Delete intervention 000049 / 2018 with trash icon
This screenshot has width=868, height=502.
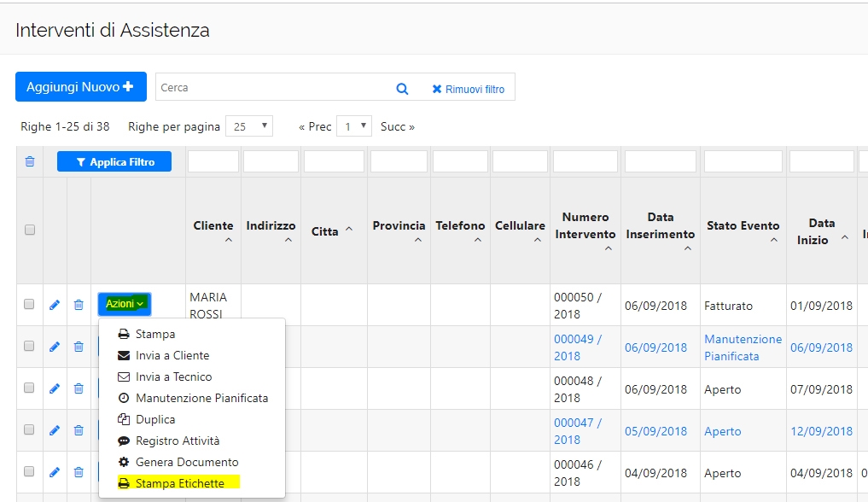point(79,347)
